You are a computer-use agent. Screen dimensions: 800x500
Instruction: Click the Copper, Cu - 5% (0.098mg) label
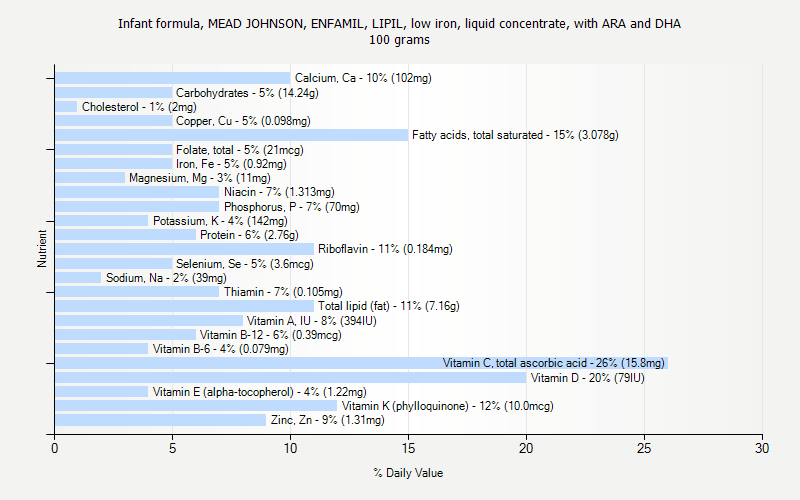click(243, 121)
